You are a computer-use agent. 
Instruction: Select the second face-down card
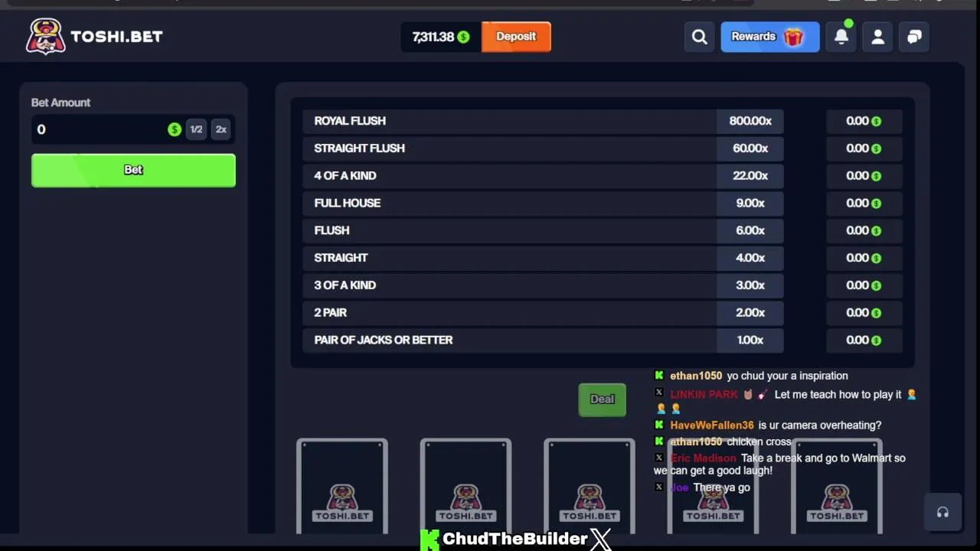(465, 487)
